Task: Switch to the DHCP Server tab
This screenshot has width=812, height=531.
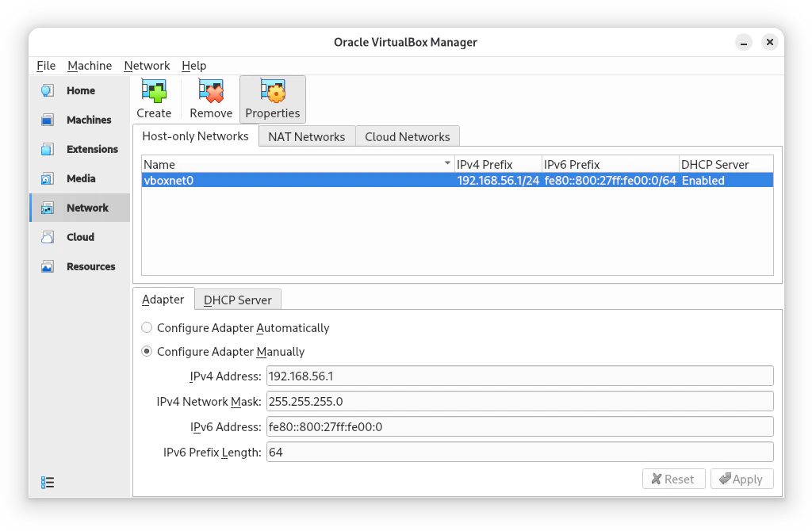Action: click(x=237, y=300)
